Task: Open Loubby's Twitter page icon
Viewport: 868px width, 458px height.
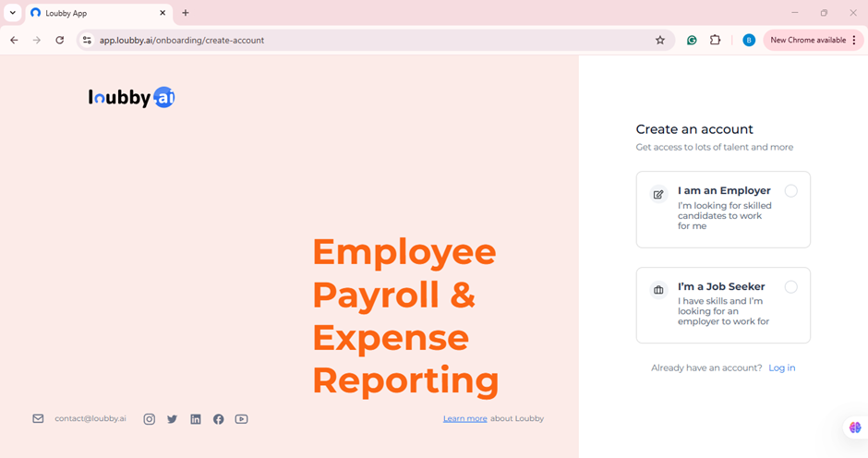Action: (x=172, y=419)
